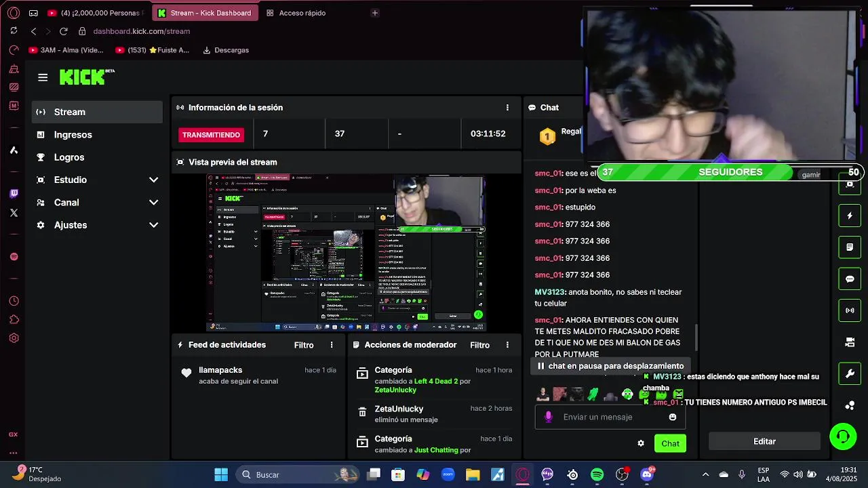
Task: Switch to the YouTube 2,000,000 Personas tab
Action: (95, 13)
